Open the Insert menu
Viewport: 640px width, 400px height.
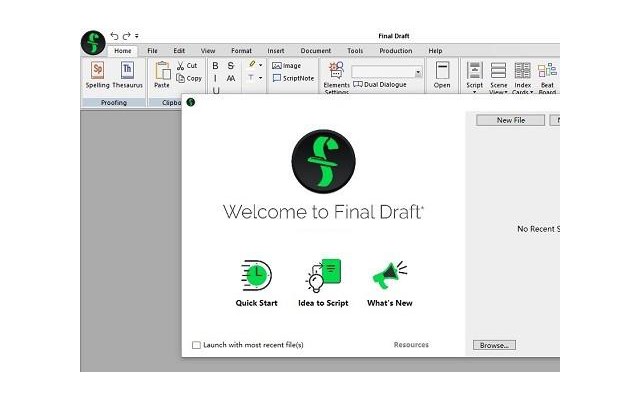pos(276,51)
